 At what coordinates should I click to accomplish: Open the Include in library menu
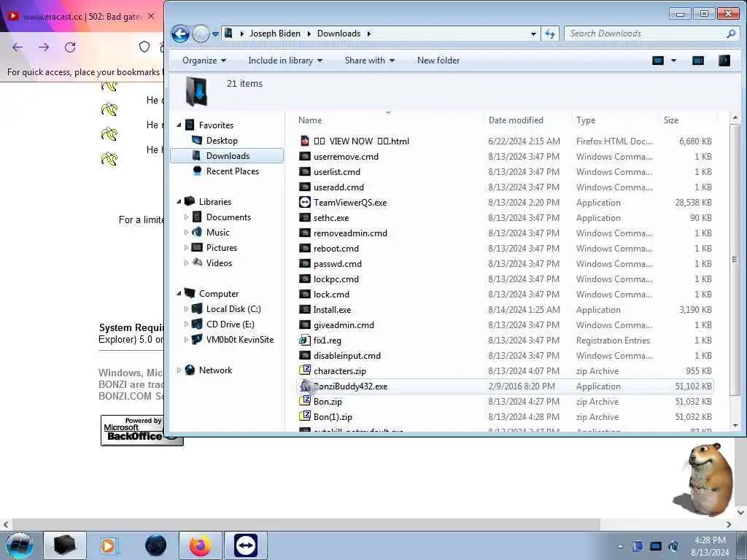[285, 61]
